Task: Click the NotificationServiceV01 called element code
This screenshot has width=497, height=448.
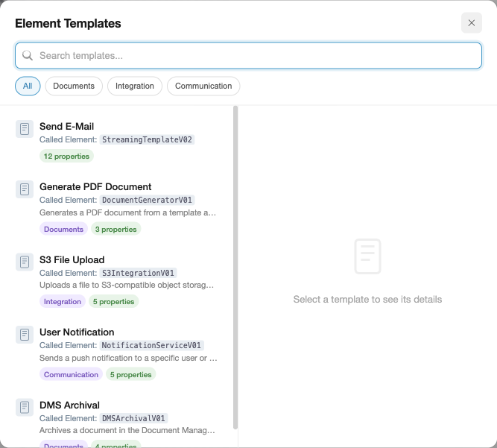Action: pos(151,345)
